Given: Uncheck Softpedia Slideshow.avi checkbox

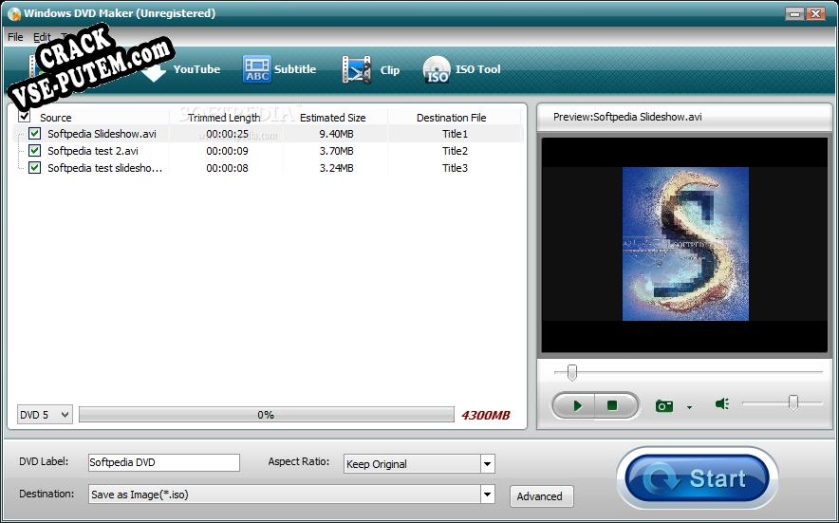Looking at the screenshot, I should tap(35, 133).
